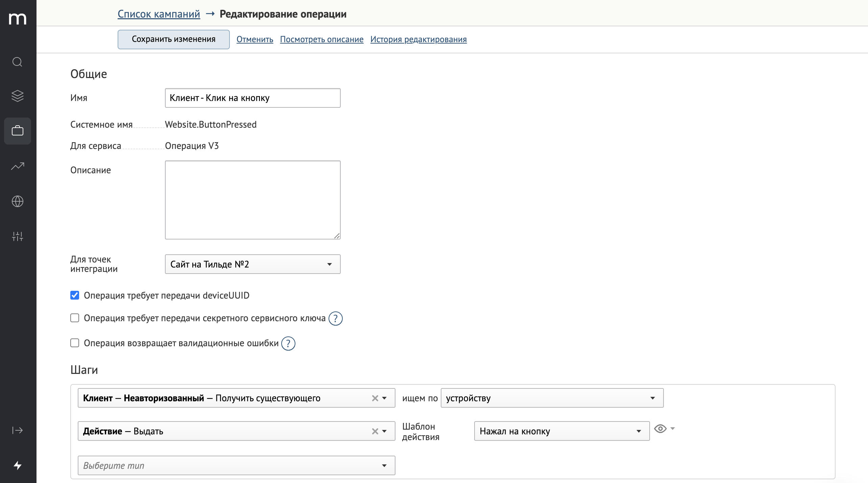Click the Редактирование операции page title
The width and height of the screenshot is (868, 483).
pos(283,14)
